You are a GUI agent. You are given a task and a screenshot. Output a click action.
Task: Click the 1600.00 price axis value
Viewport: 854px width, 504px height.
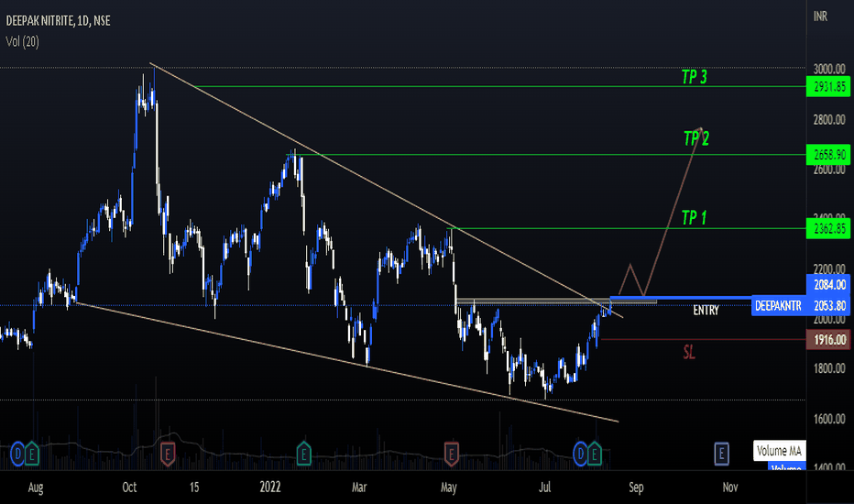829,419
